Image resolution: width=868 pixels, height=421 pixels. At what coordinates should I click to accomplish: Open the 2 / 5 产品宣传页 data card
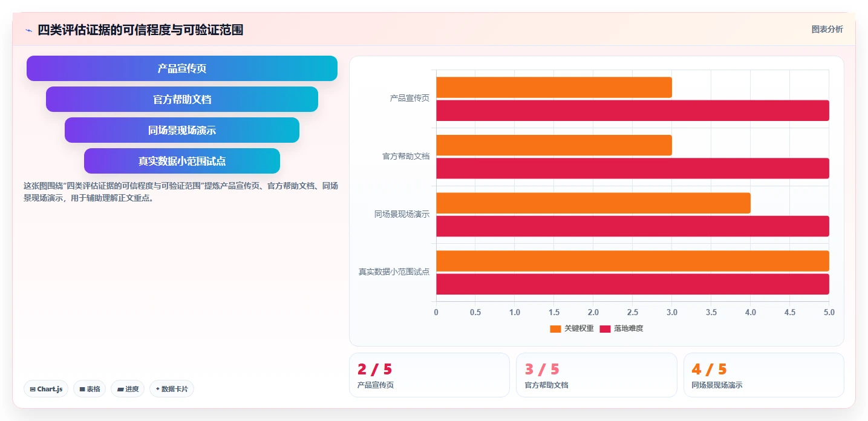(x=429, y=375)
